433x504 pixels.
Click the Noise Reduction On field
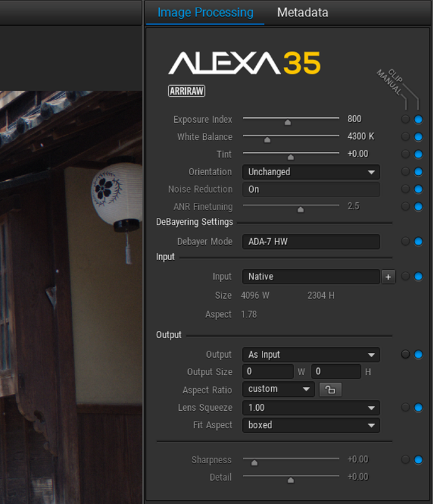[311, 190]
